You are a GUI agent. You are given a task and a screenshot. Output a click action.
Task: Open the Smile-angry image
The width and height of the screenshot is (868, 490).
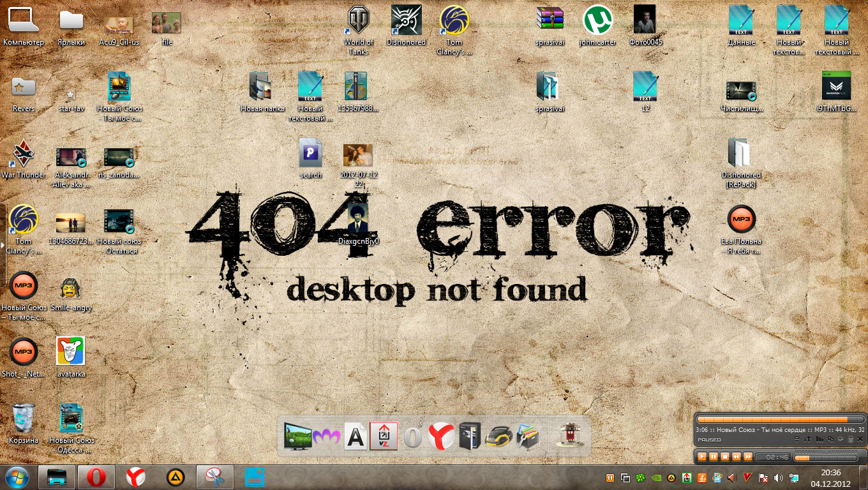coord(71,293)
